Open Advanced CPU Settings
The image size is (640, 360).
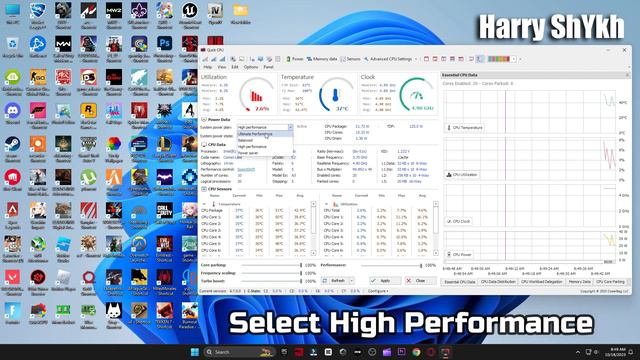pyautogui.click(x=388, y=59)
